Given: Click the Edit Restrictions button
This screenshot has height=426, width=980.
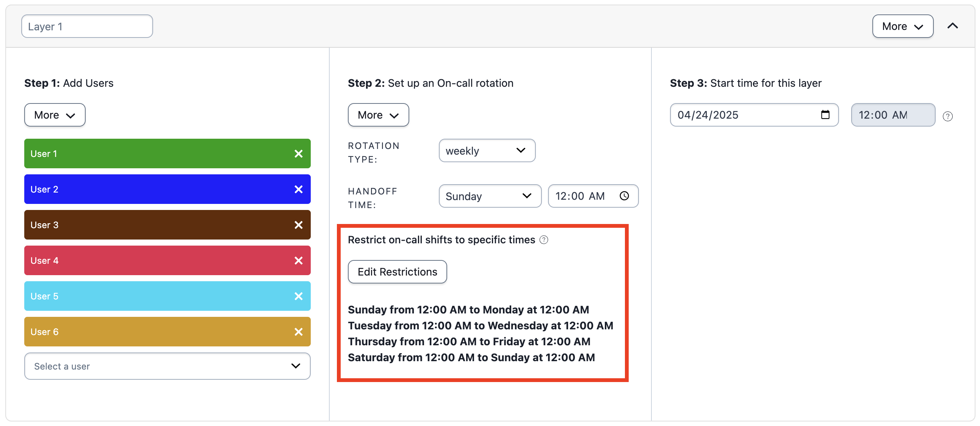Looking at the screenshot, I should point(397,272).
